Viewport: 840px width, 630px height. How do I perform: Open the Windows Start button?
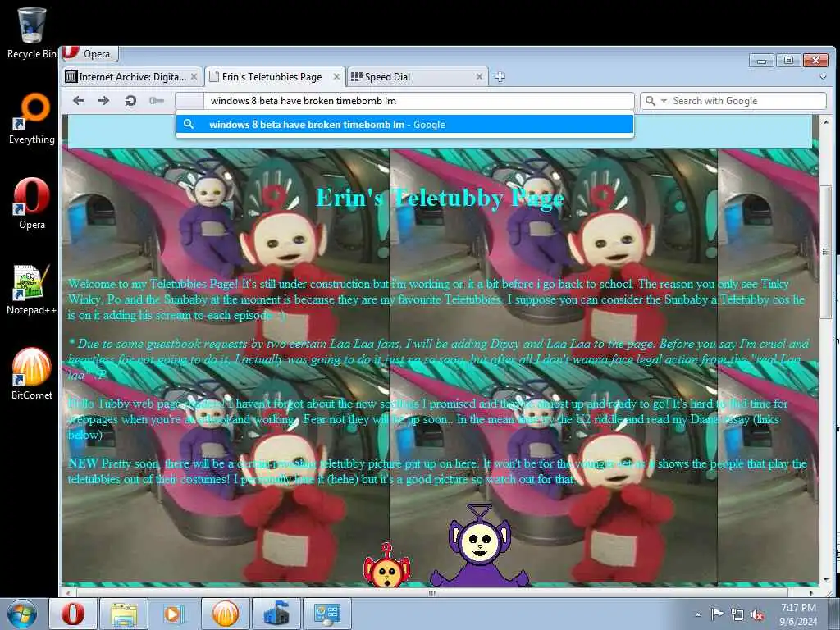click(x=22, y=614)
